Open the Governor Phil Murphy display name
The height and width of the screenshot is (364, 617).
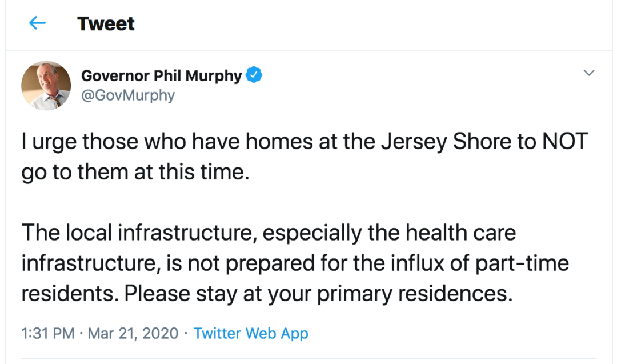[x=161, y=75]
